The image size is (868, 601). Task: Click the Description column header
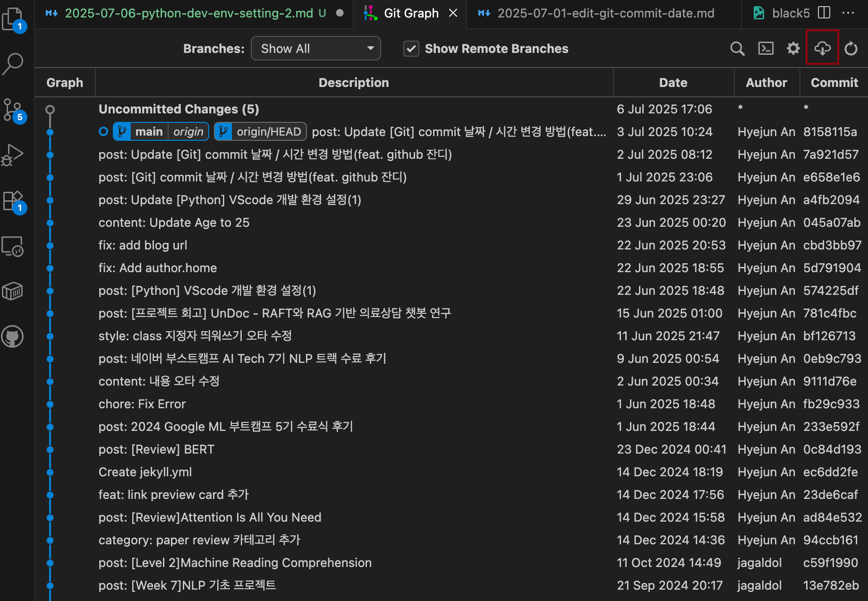pos(354,82)
